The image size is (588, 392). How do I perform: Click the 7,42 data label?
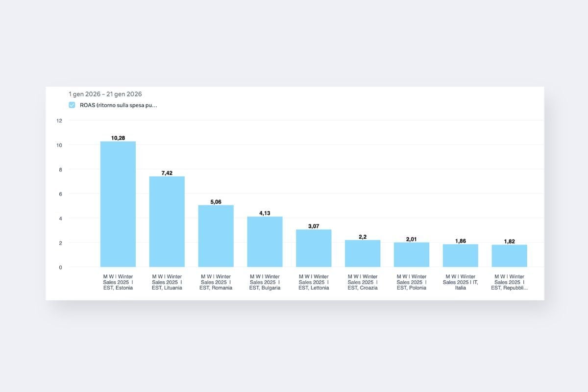click(167, 173)
